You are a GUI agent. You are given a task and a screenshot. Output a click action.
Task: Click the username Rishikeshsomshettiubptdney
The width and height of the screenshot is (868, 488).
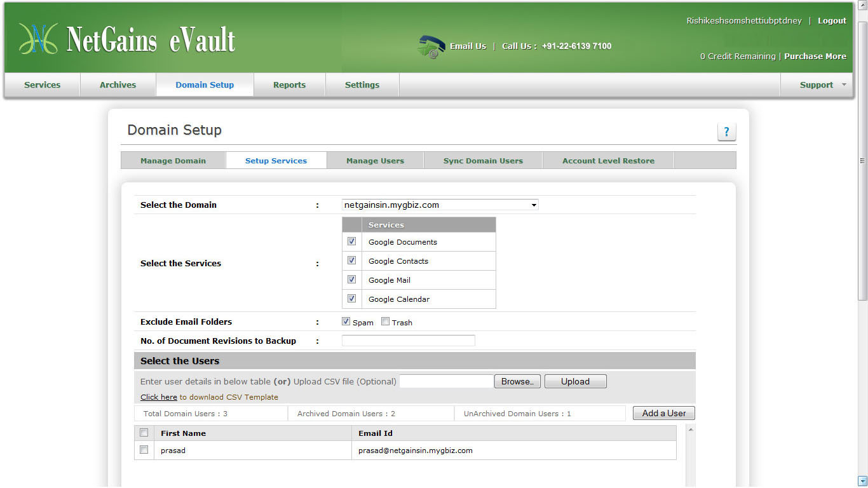(x=744, y=21)
